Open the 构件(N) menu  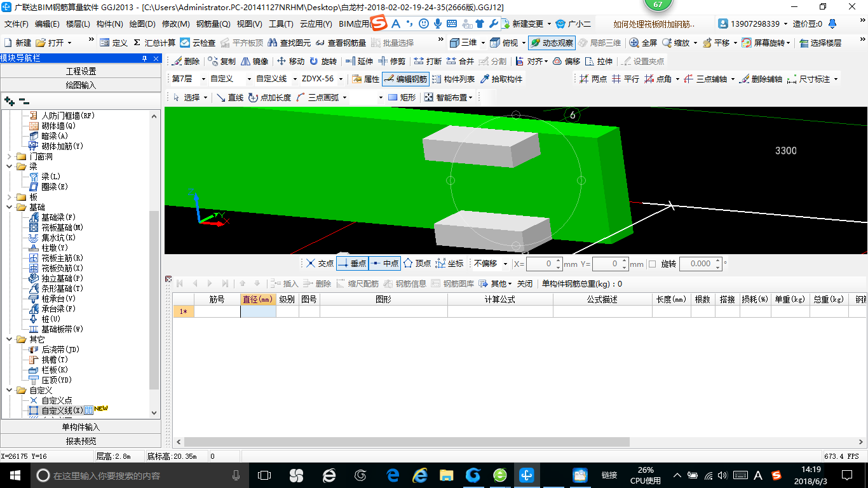click(109, 24)
